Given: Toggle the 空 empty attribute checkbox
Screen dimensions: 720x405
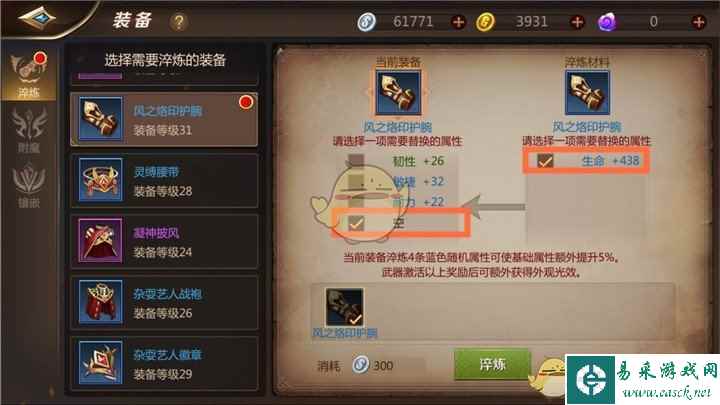Looking at the screenshot, I should tap(356, 223).
